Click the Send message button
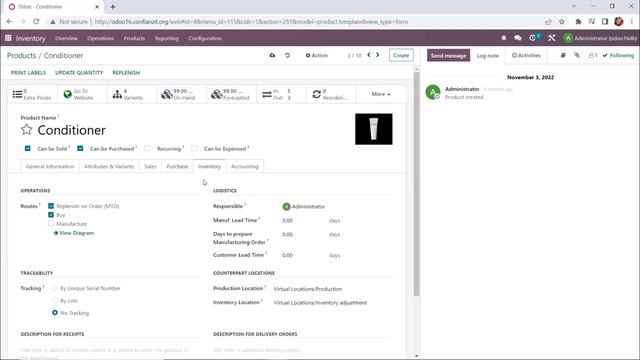Image resolution: width=640 pixels, height=360 pixels. point(448,55)
